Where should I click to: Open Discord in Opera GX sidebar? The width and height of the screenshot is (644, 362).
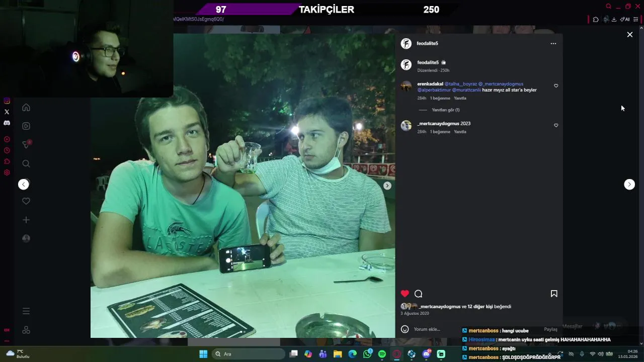tap(7, 123)
